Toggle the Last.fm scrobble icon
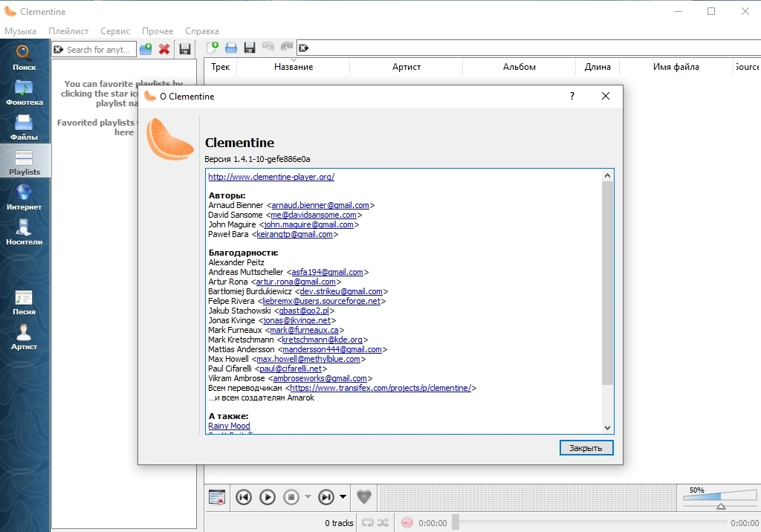The width and height of the screenshot is (761, 532). tap(407, 522)
